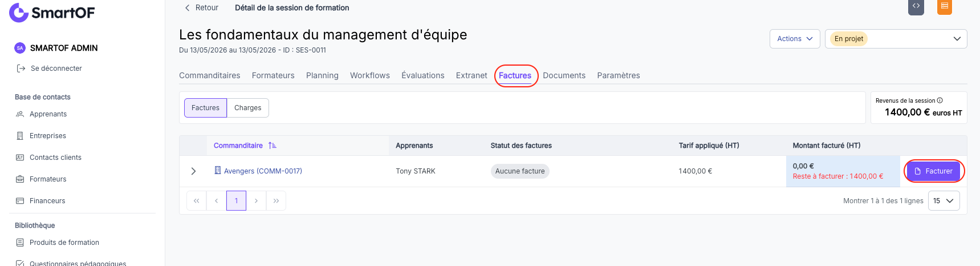Click the code brackets icon button
This screenshot has width=980, height=266.
coord(916,6)
